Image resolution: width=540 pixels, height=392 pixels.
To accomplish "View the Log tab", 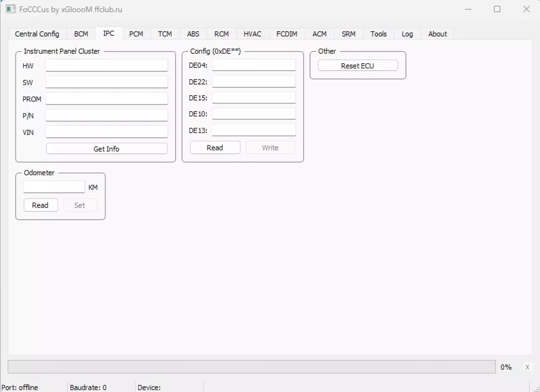I will (407, 34).
